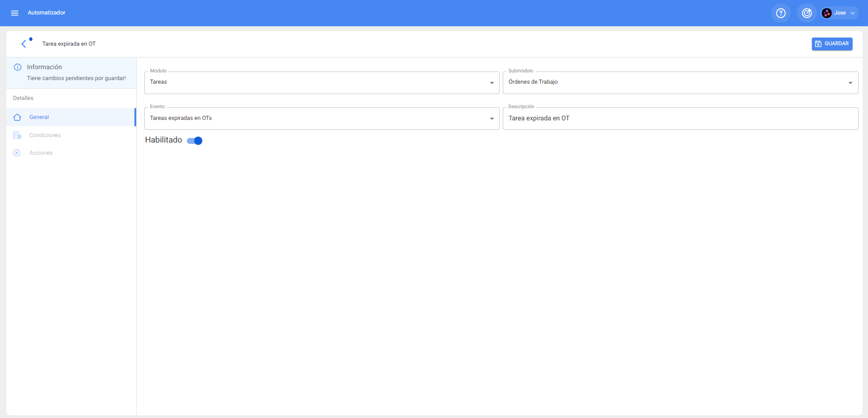Click the General home icon

pyautogui.click(x=17, y=117)
